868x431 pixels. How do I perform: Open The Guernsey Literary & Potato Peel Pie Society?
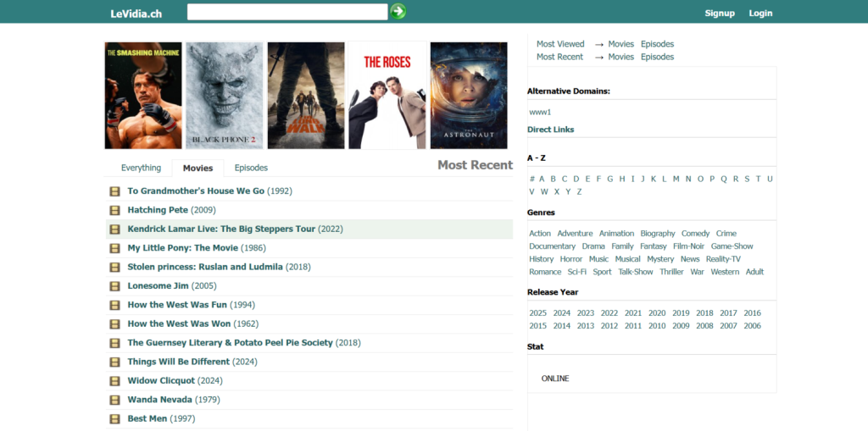230,342
